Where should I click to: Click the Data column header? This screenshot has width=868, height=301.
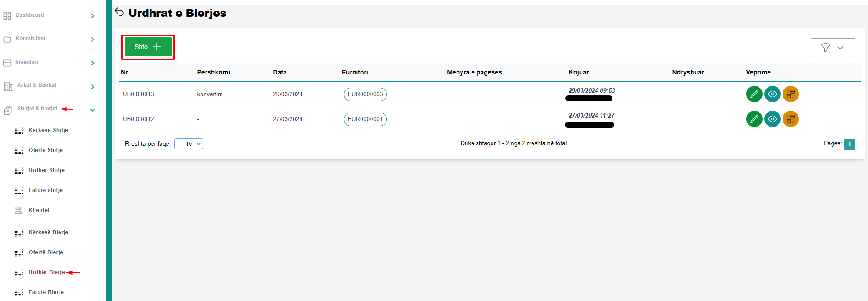(x=280, y=72)
